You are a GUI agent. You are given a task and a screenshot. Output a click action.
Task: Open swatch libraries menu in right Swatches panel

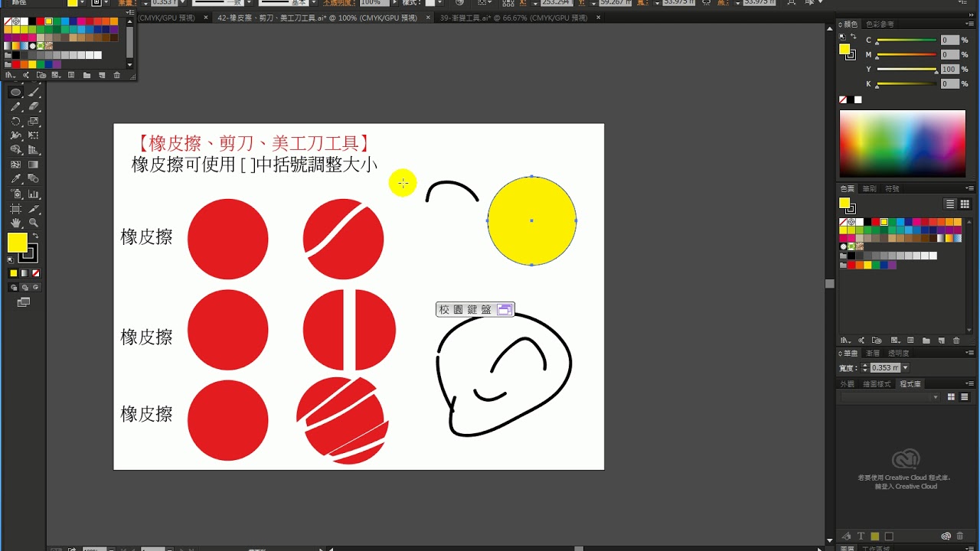[x=845, y=341]
